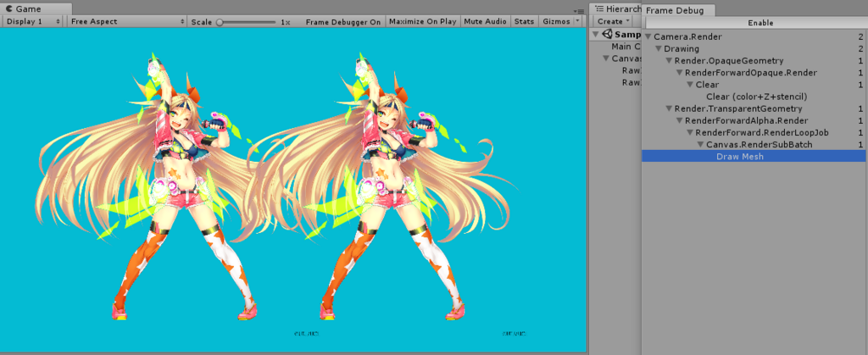
Task: Select the Render.TransparentGeometry row text
Action: pyautogui.click(x=738, y=109)
